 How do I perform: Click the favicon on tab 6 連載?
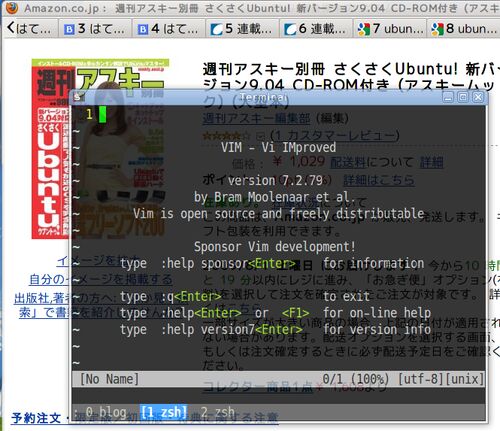pos(290,30)
